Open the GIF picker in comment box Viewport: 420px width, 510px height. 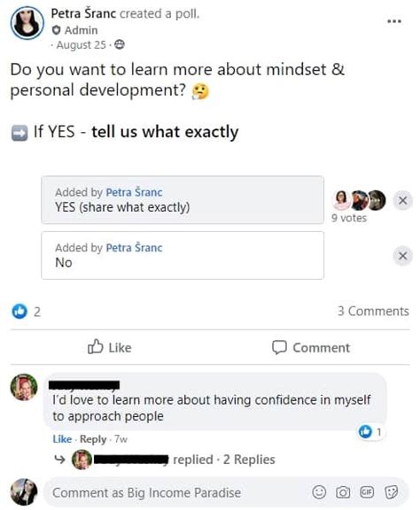(367, 491)
